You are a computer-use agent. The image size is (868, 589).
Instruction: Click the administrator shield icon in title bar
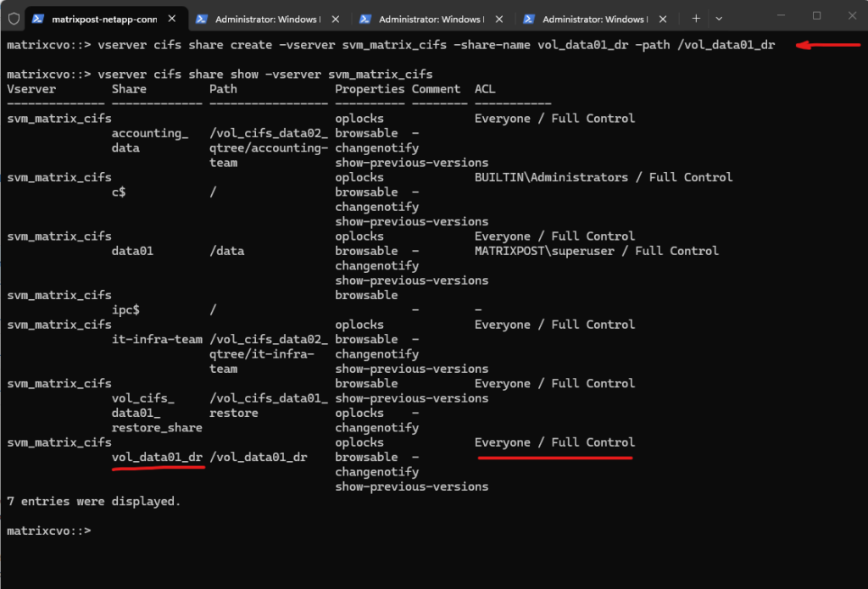[14, 18]
